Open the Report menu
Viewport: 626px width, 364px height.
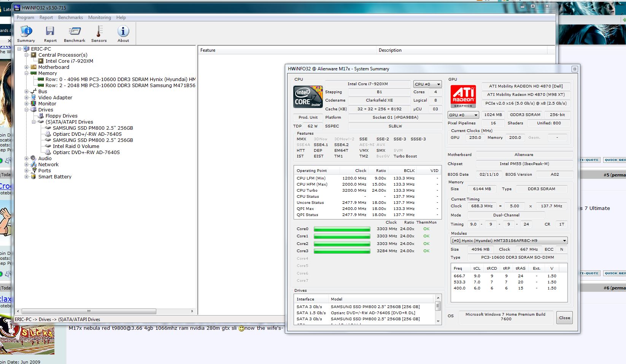tap(46, 17)
